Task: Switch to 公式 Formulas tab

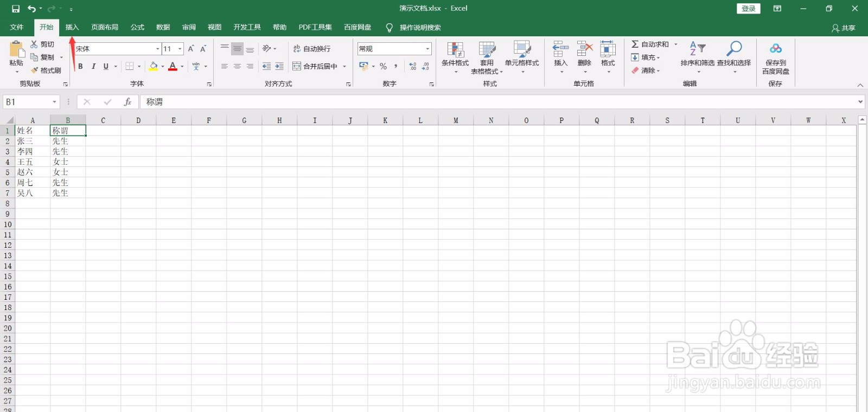Action: [x=138, y=27]
